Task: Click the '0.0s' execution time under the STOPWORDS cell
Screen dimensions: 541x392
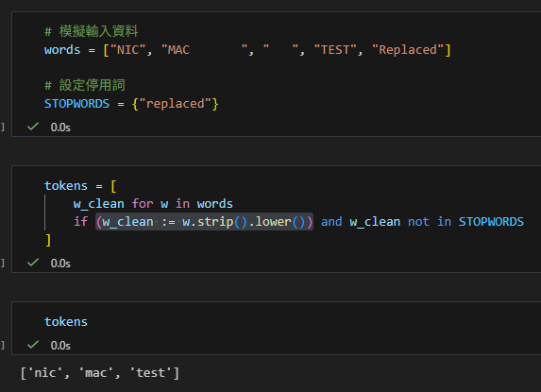Action: (x=60, y=128)
